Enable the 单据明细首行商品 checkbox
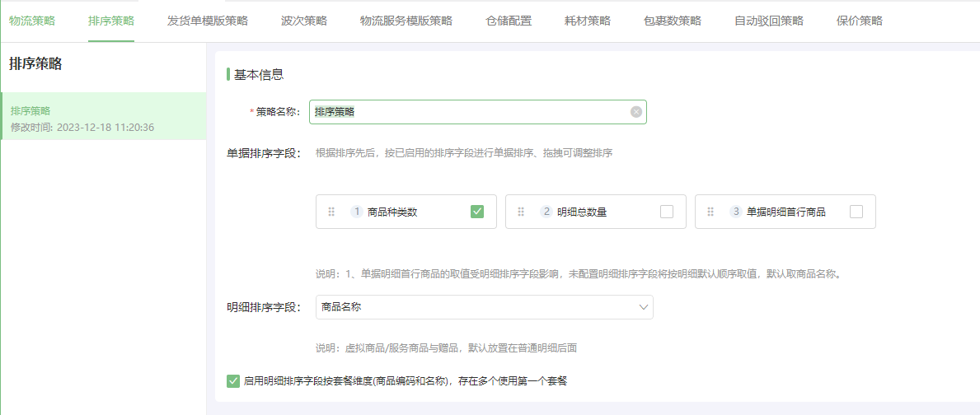 point(856,212)
